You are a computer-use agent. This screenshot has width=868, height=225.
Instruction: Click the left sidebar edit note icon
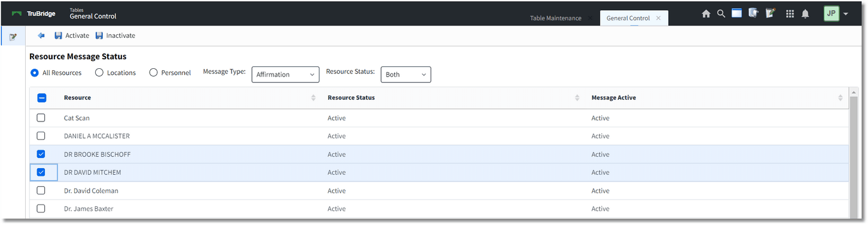tap(13, 37)
